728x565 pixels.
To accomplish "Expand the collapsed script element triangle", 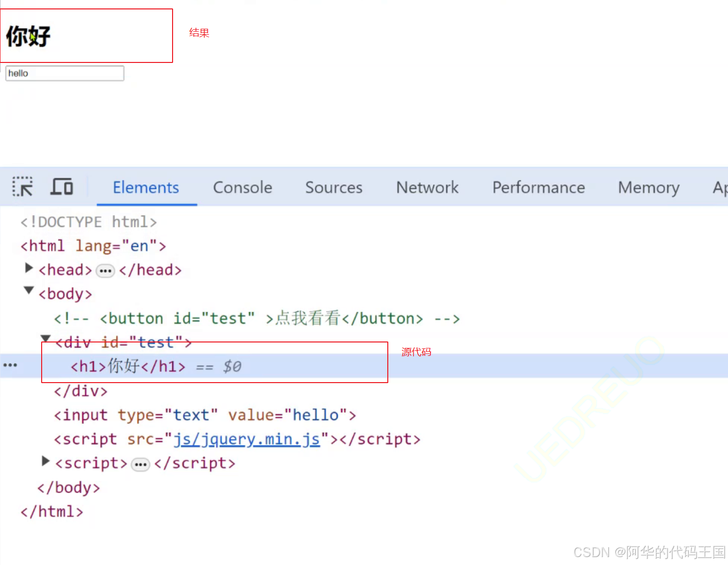I will (46, 461).
